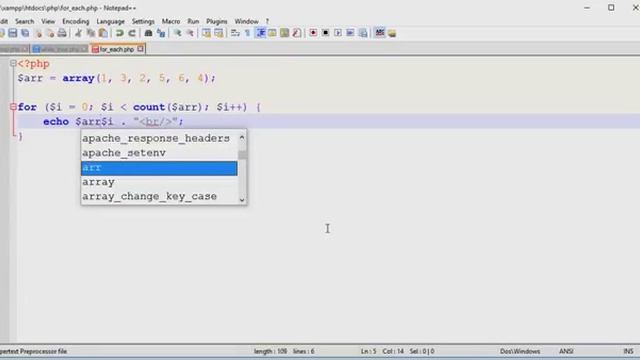This screenshot has height=360, width=640.
Task: Click the last toolbar icon after ABC
Action: tap(392, 33)
